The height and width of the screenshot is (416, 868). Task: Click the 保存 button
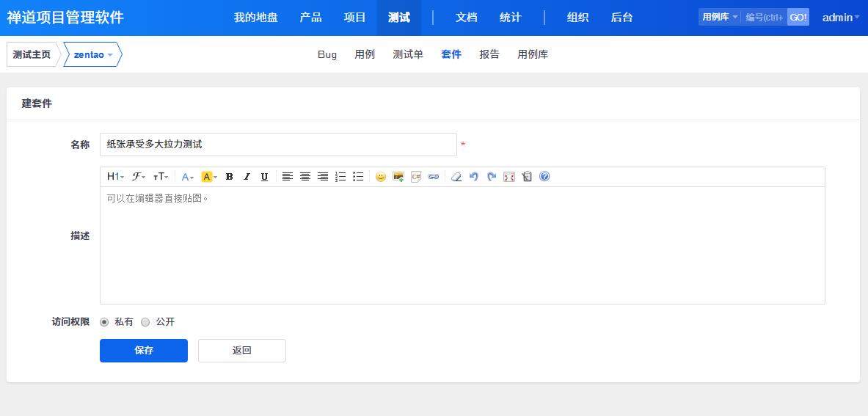pos(144,351)
